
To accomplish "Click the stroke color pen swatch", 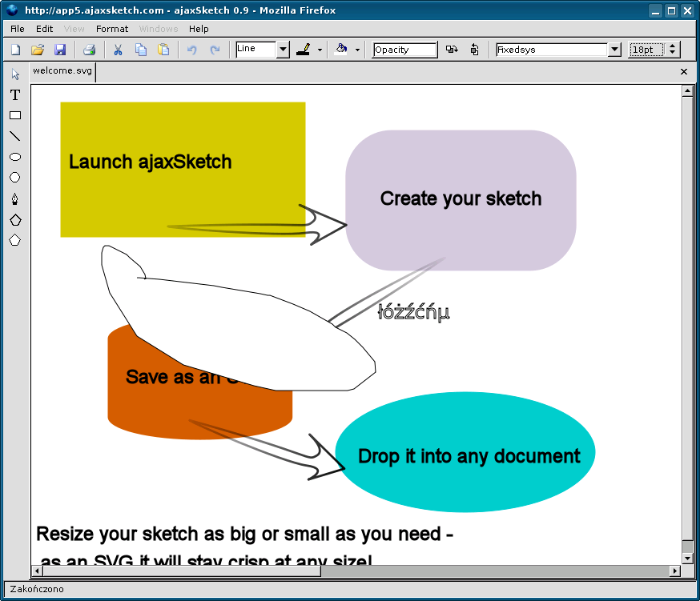I will coord(303,50).
